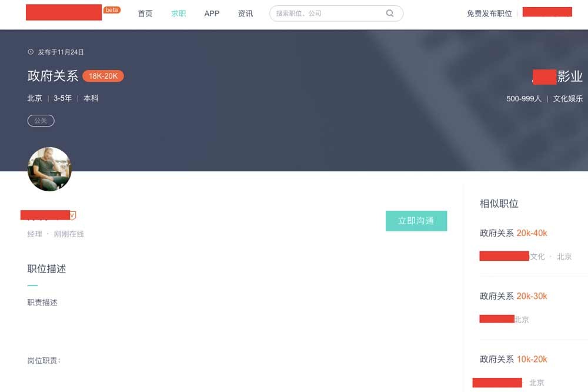Open similar job 政府关系 20k-40k
This screenshot has height=392, width=588.
513,233
